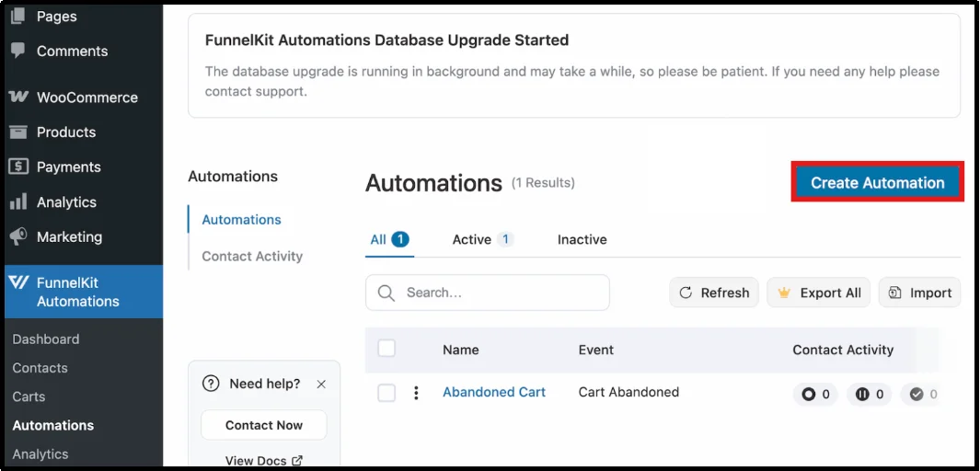Open the WooCommerce menu item
The height and width of the screenshot is (471, 980).
coord(86,97)
